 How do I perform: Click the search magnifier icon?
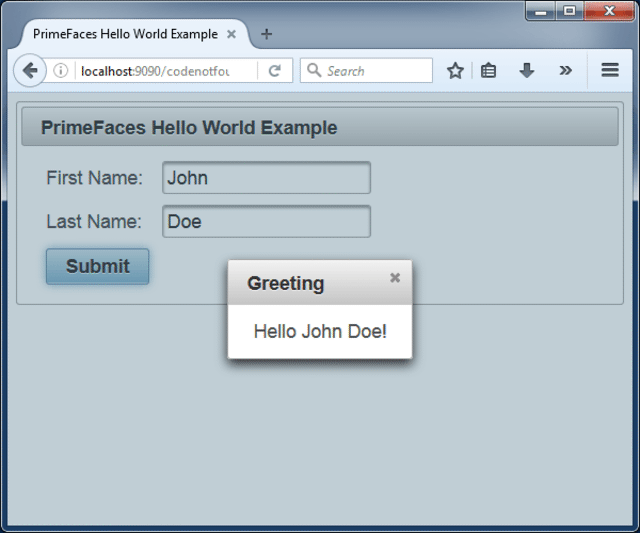[314, 70]
